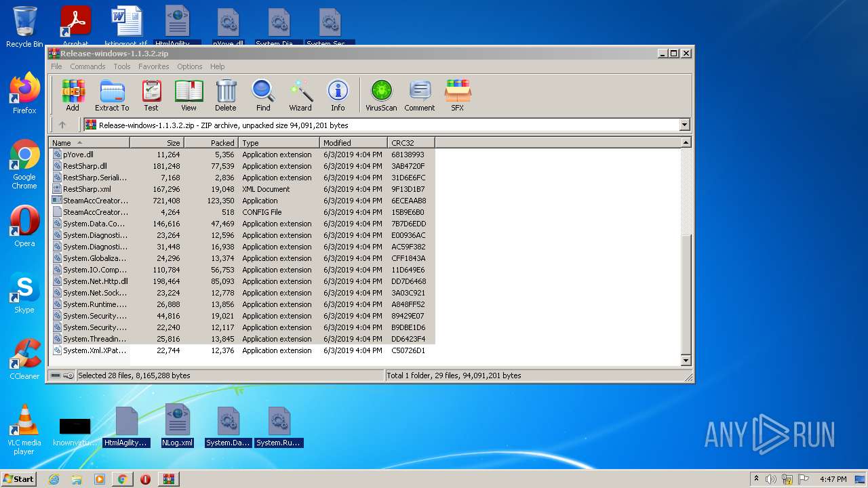This screenshot has height=488, width=868.
Task: Create SFX self-extracting archive
Action: click(458, 95)
